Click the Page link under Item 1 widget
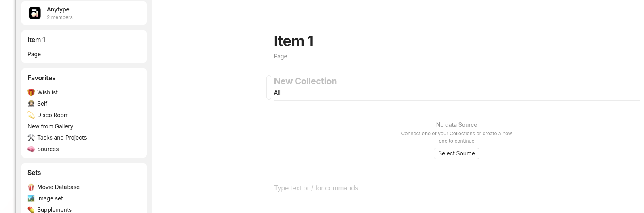The image size is (644, 213). pos(34,54)
